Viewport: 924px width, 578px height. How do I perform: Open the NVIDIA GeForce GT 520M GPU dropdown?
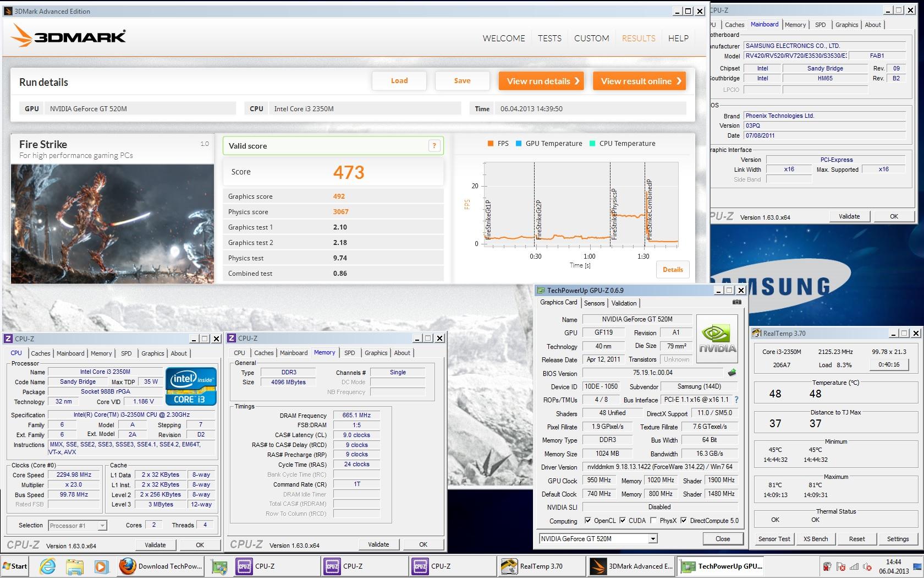tap(653, 539)
